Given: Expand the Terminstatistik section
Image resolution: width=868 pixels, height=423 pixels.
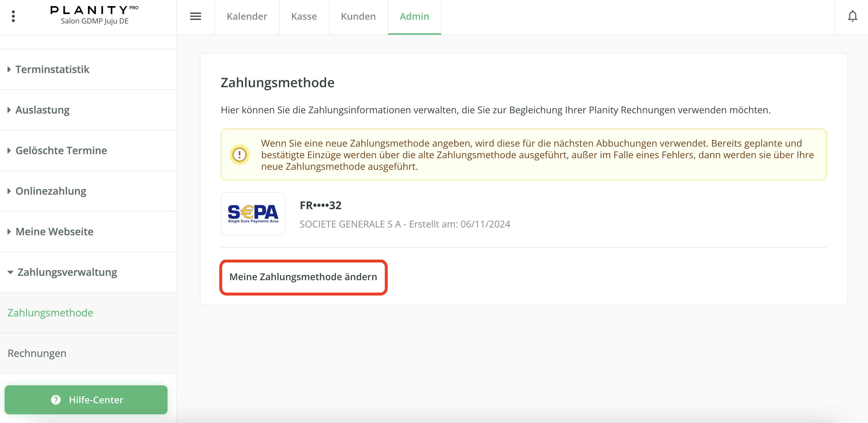Looking at the screenshot, I should pyautogui.click(x=52, y=70).
